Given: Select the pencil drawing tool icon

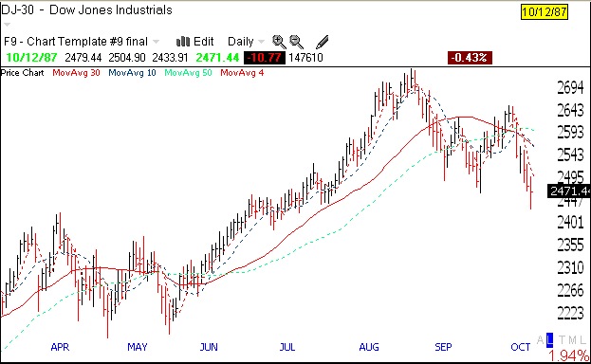Looking at the screenshot, I should pos(323,42).
